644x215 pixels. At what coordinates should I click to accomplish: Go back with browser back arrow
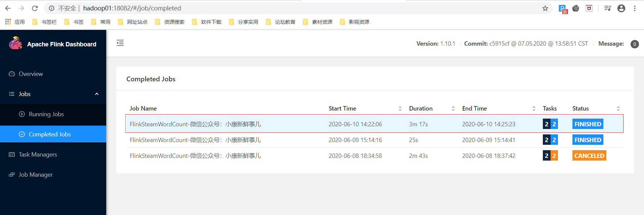(x=8, y=8)
